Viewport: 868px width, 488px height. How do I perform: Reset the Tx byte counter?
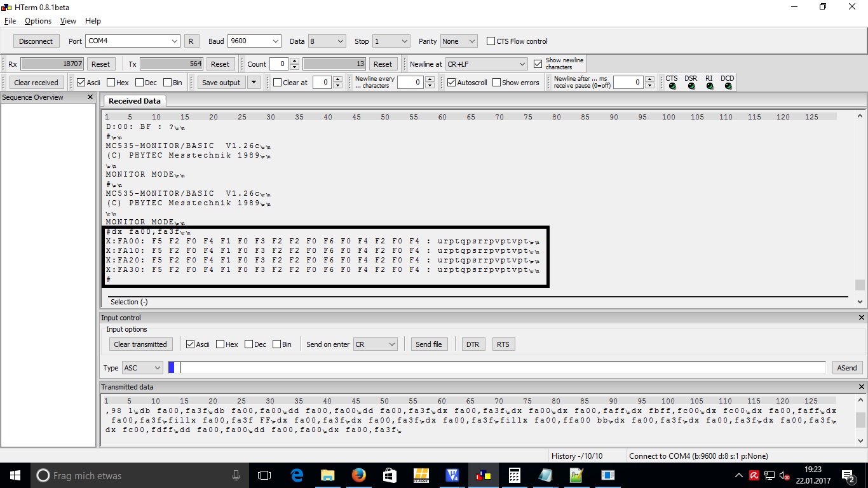[x=220, y=64]
